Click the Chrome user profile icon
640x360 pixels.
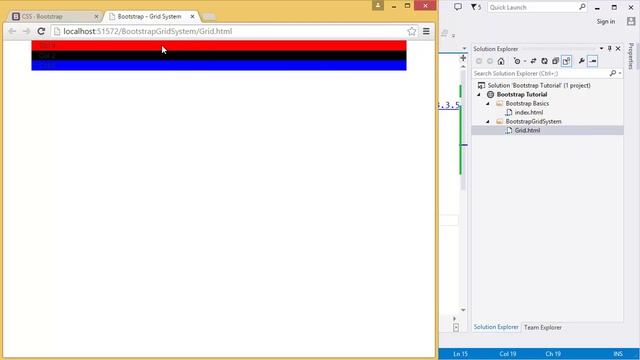point(378,5)
